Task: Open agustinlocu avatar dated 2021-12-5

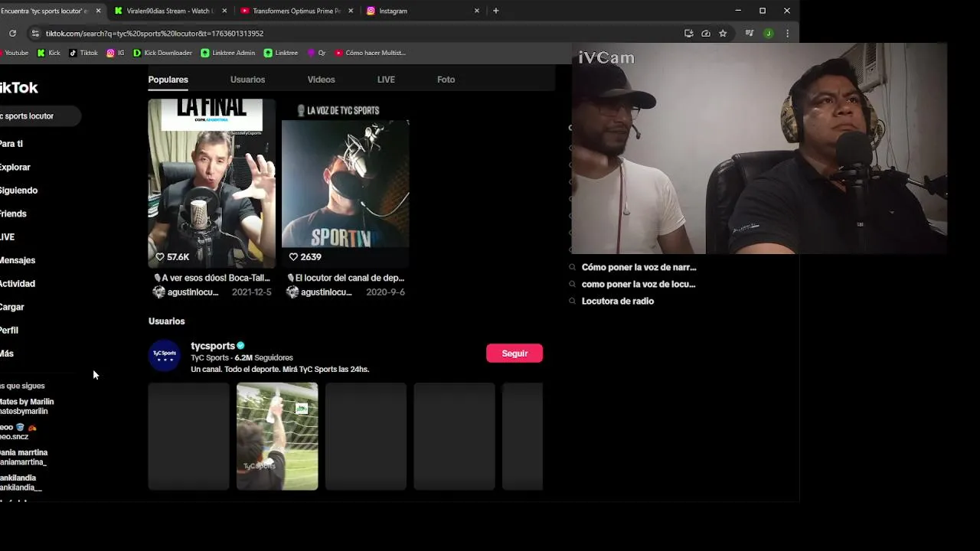Action: (x=158, y=292)
